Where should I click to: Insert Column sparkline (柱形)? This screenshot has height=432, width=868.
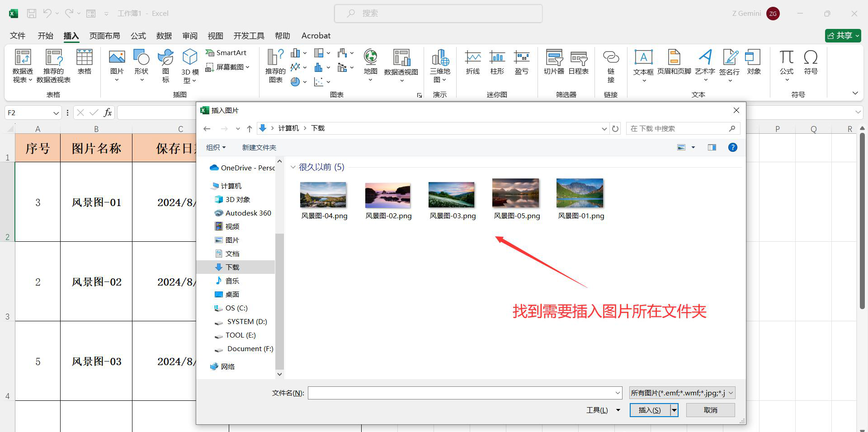pyautogui.click(x=497, y=62)
